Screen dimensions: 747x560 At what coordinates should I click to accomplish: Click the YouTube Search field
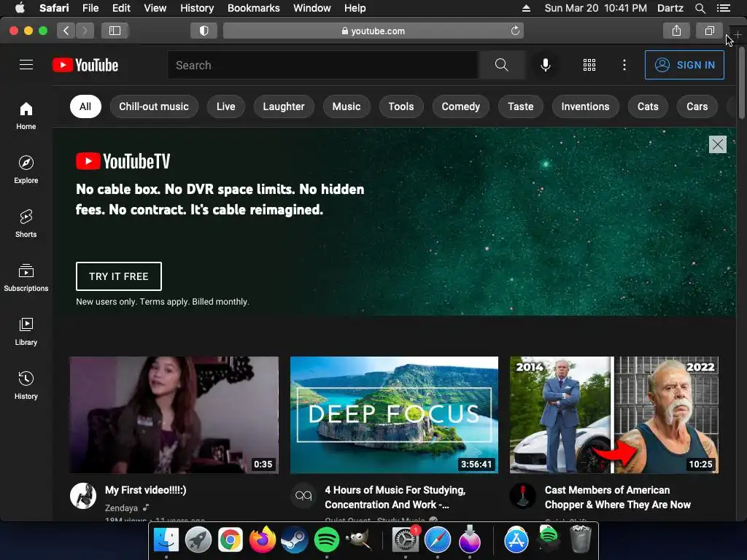[x=322, y=65]
